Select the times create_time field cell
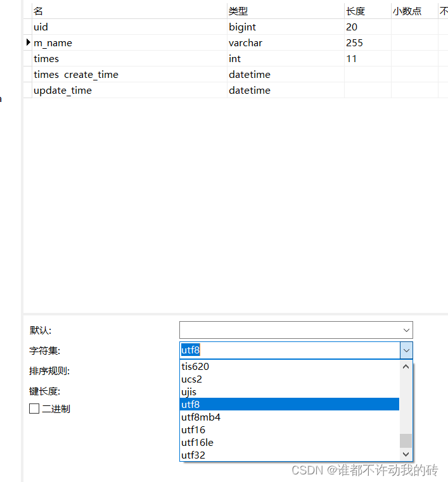The image size is (448, 482). [129, 74]
